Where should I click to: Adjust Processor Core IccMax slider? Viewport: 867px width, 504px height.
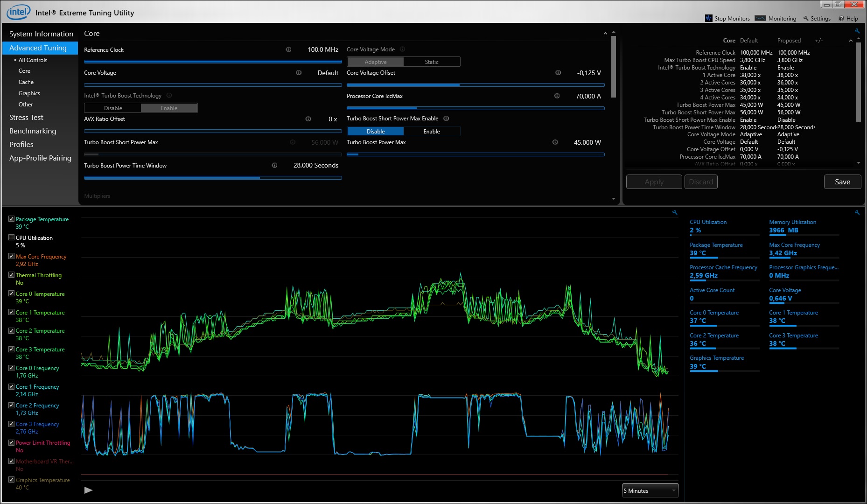coord(475,108)
